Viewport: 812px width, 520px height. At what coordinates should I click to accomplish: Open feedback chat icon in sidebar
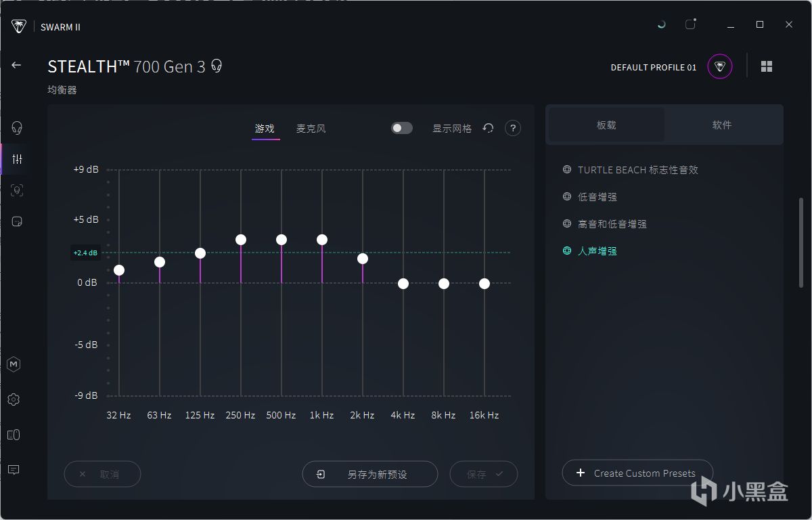pos(14,469)
